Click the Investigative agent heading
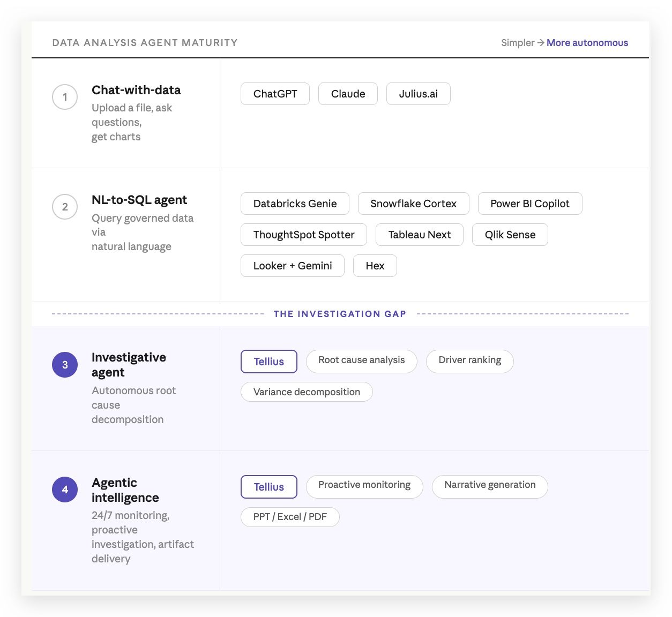This screenshot has width=672, height=617. (129, 365)
